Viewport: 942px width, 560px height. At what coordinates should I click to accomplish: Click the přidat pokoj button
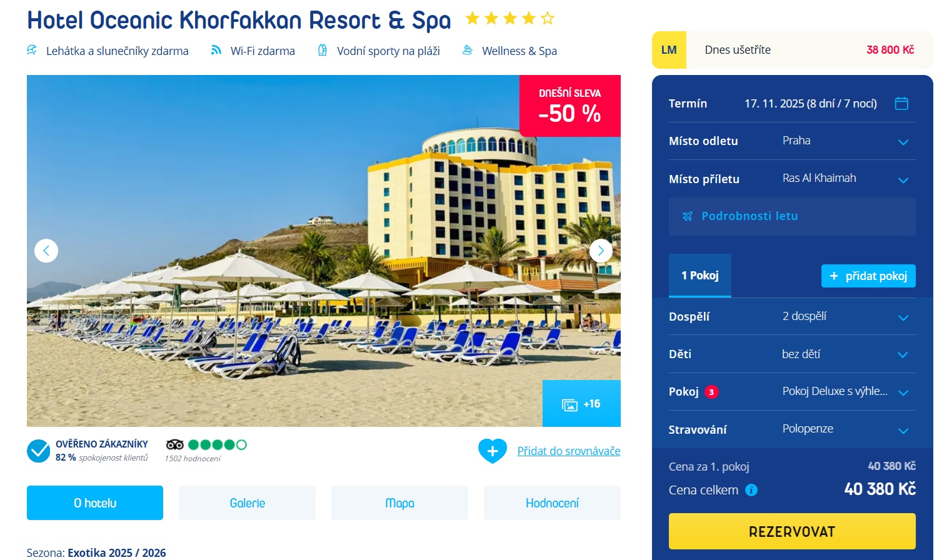coord(868,276)
